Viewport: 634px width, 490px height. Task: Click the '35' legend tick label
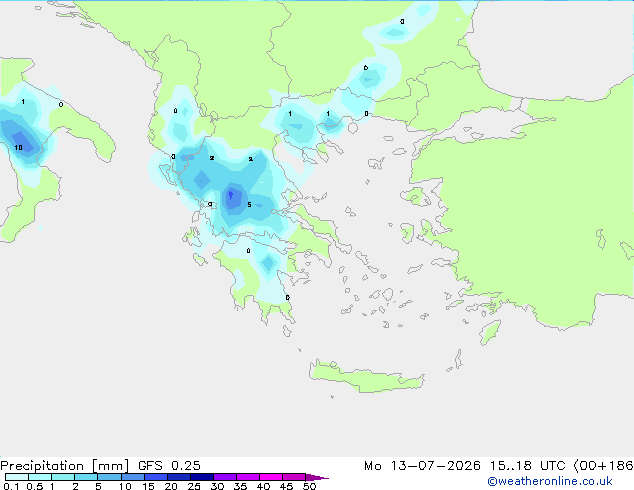tap(240, 486)
